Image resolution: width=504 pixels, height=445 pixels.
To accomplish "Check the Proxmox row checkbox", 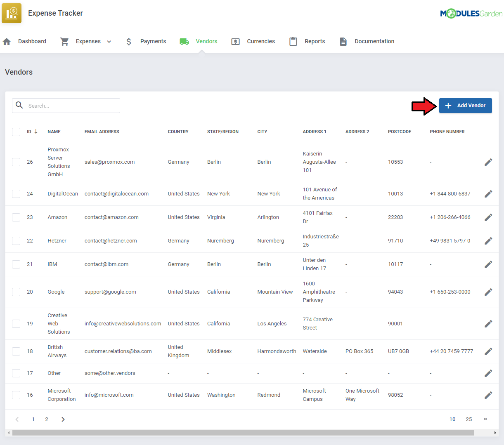I will click(x=16, y=162).
